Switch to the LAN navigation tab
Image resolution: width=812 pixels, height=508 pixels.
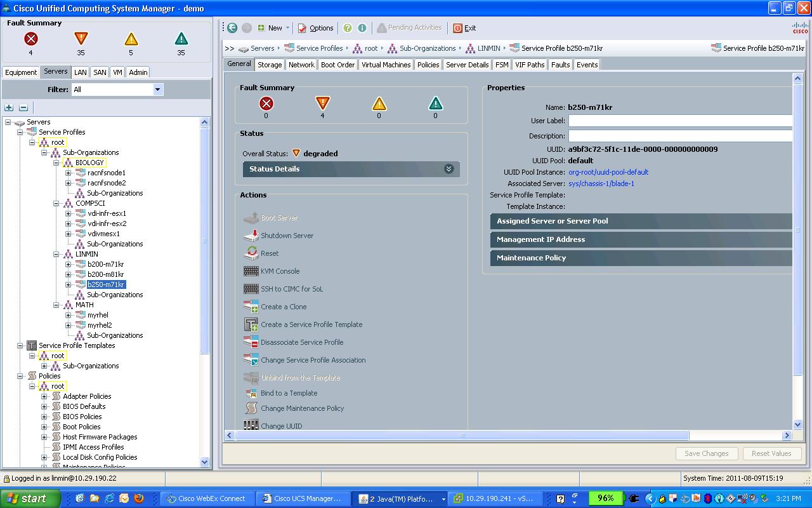pos(80,72)
